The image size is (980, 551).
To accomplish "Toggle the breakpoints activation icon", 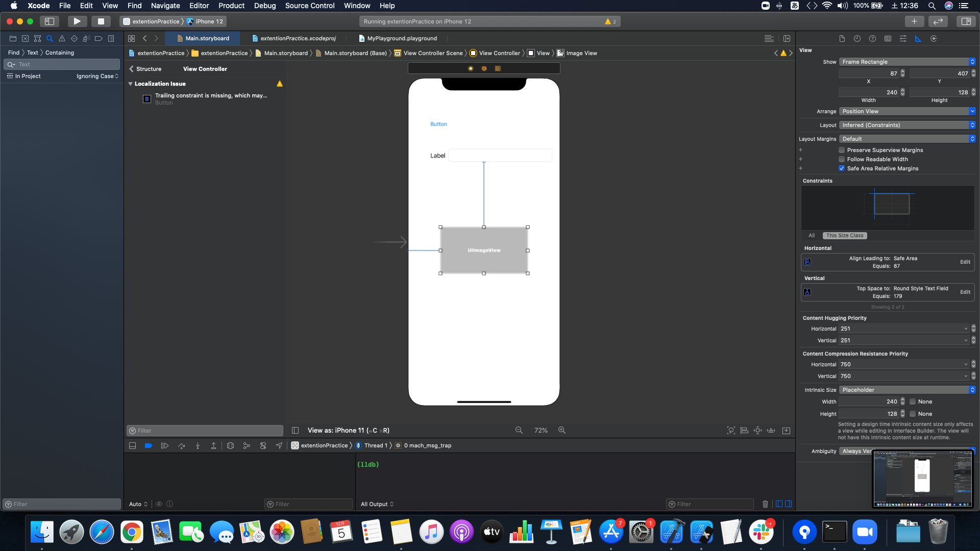I will (x=149, y=446).
